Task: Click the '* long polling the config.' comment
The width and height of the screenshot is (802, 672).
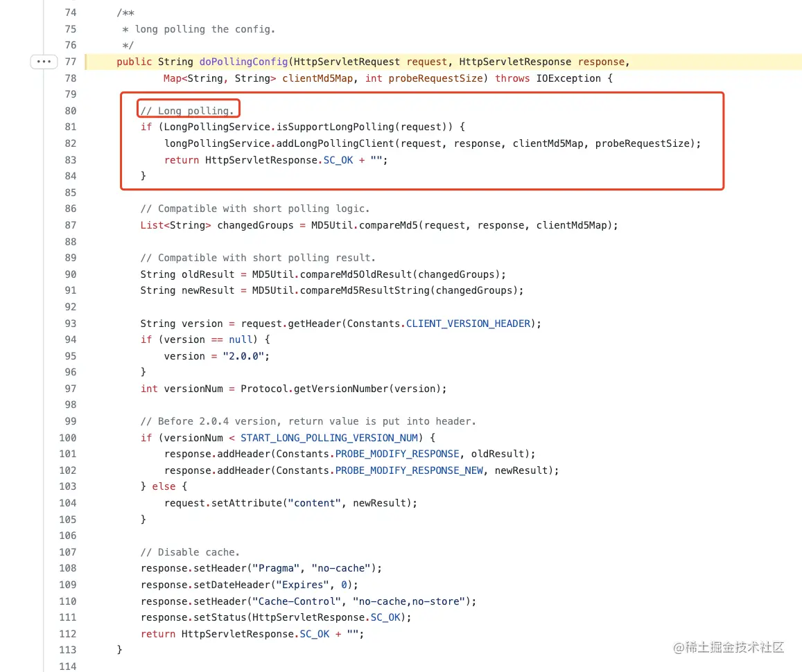Action: coord(198,29)
